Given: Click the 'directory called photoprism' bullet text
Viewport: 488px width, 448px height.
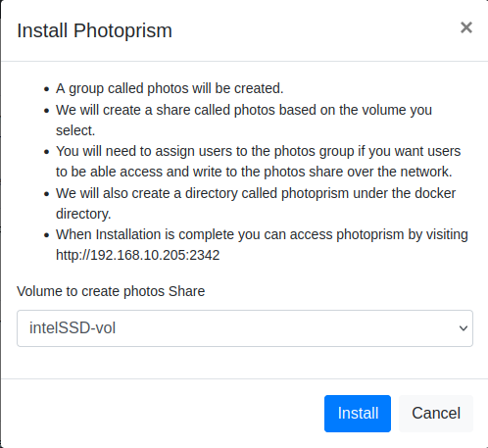Looking at the screenshot, I should (256, 203).
